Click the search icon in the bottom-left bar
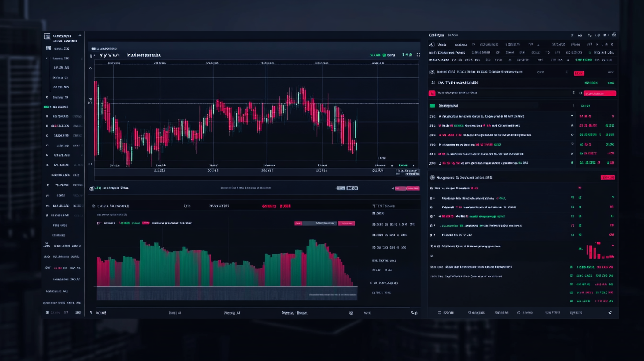The height and width of the screenshot is (361, 644). click(92, 312)
